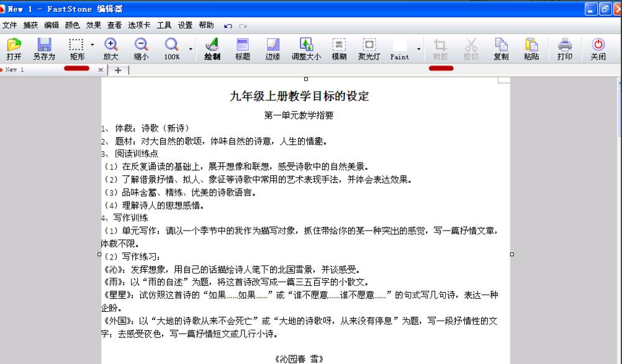Expand the Paint external editor dropdown arrow
This screenshot has height=364, width=622.
419,49
